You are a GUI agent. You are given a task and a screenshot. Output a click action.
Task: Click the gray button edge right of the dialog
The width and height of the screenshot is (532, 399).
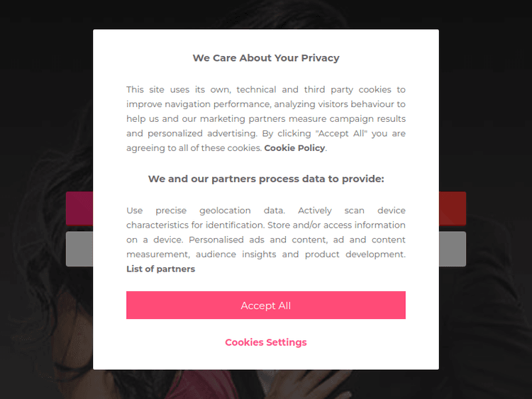pyautogui.click(x=453, y=249)
